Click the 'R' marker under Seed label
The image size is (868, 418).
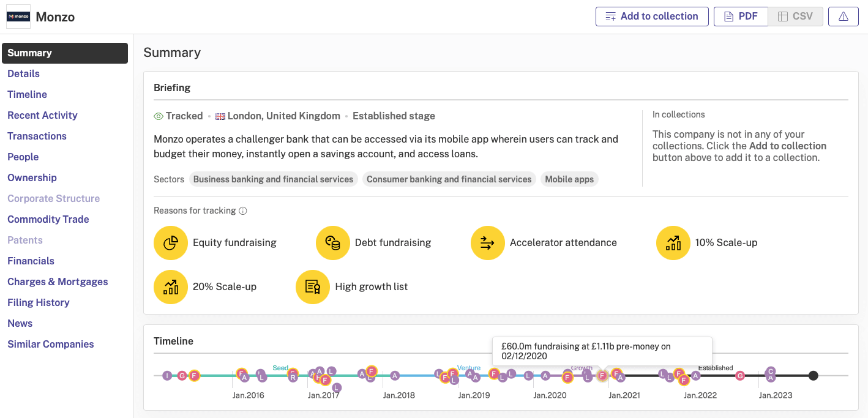(293, 378)
